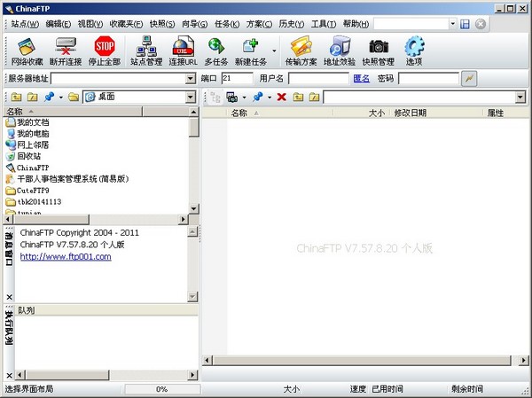Screen dimensions: 532x398
Task: Sort remote files by 修改日期 header
Action: click(436, 113)
